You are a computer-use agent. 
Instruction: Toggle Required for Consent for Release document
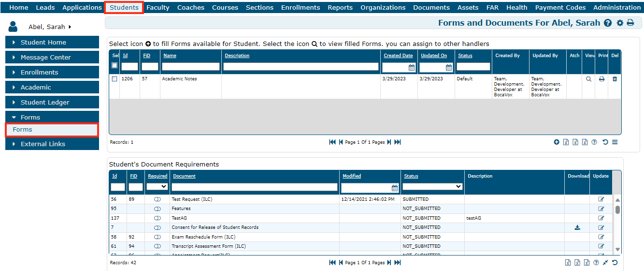pyautogui.click(x=157, y=227)
